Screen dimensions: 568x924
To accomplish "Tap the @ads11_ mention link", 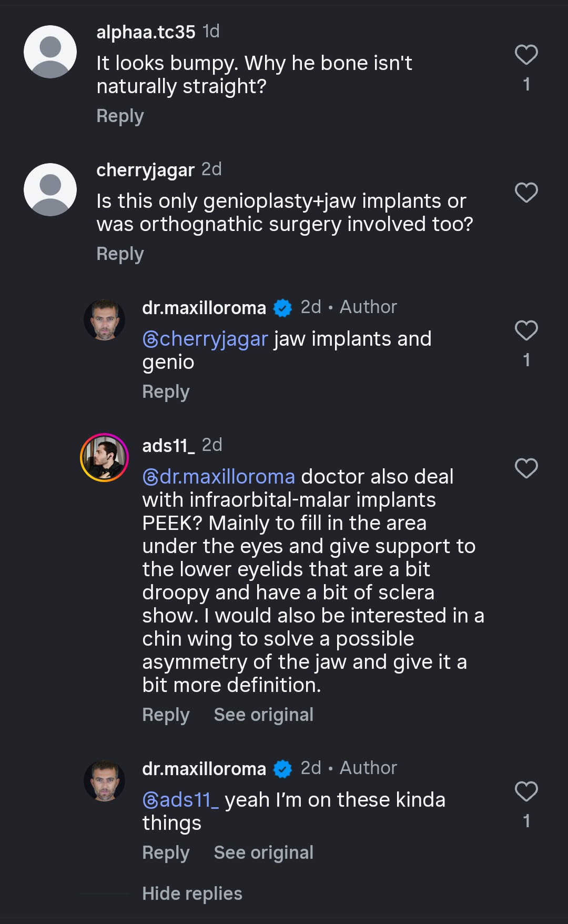I will pos(180,800).
